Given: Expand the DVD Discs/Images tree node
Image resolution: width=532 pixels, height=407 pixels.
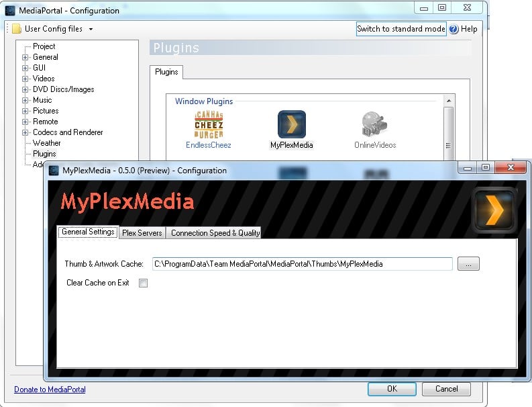Looking at the screenshot, I should [25, 90].
